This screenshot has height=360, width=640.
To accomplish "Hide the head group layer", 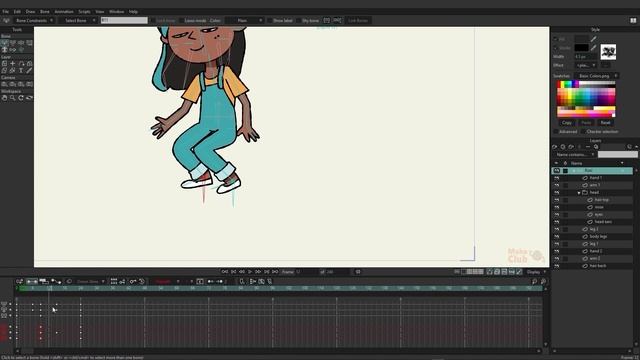I will (557, 193).
